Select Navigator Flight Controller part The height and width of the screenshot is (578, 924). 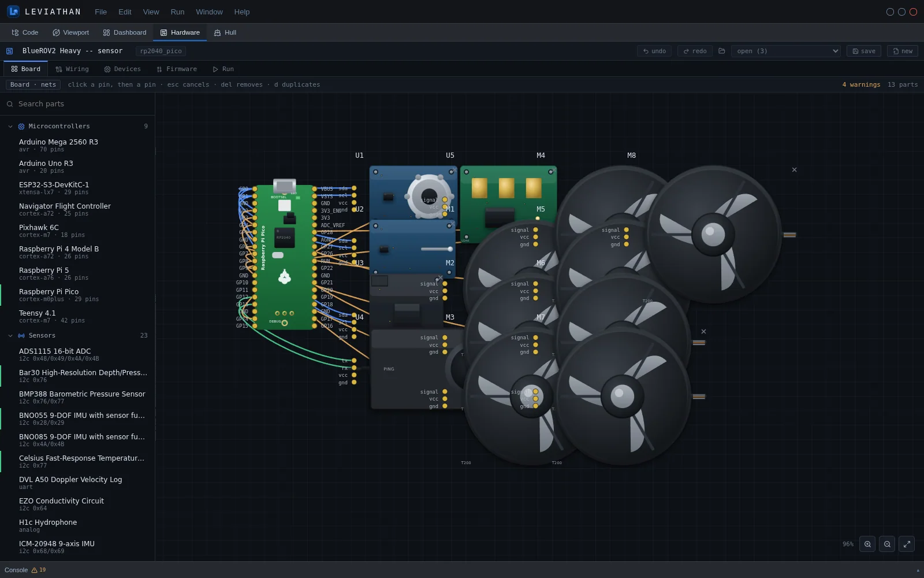coord(77,209)
